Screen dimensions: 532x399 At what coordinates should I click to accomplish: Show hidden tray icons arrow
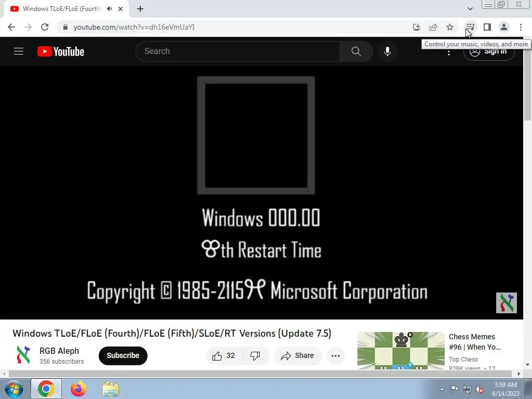442,389
